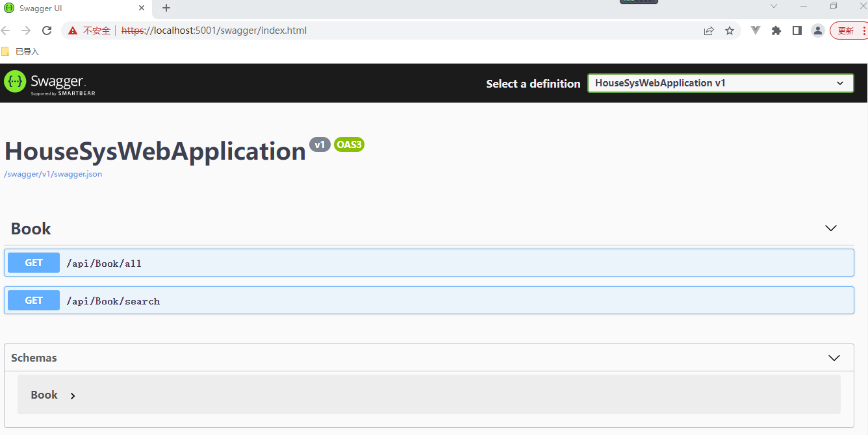
Task: Open the side panel icon
Action: 797,31
